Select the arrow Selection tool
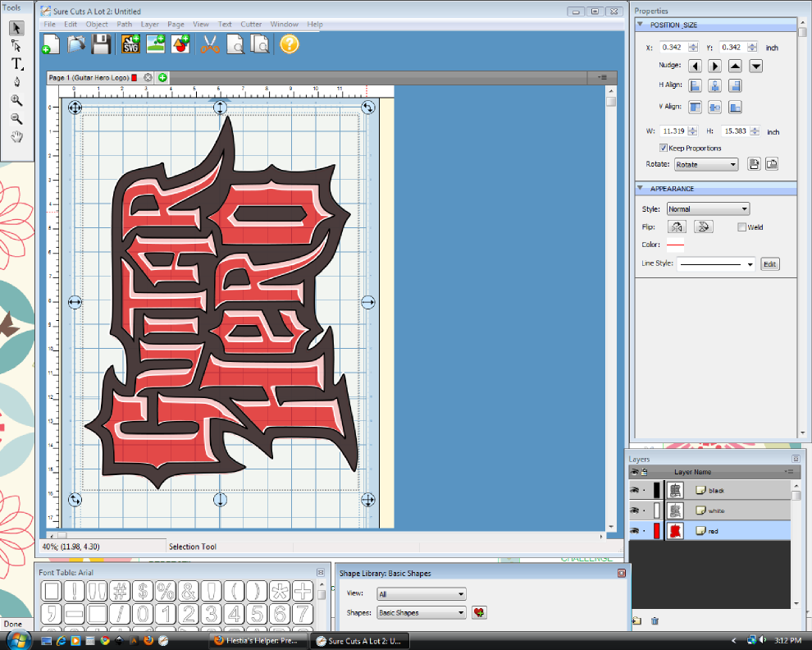 [16, 27]
